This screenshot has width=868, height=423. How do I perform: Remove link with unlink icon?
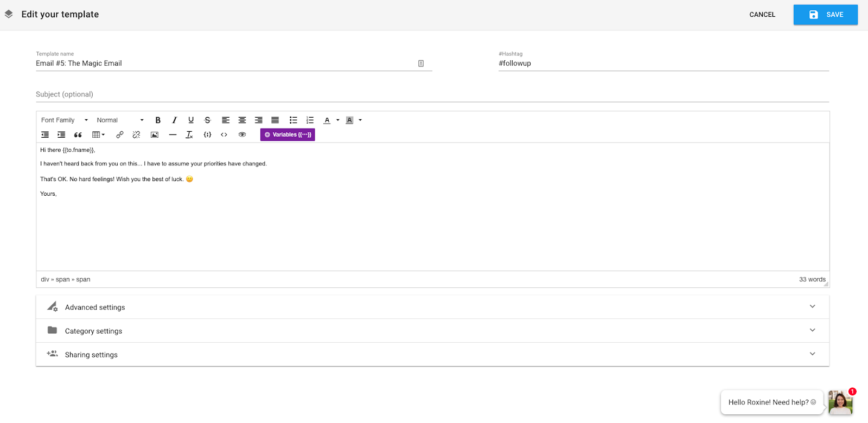[x=136, y=134]
